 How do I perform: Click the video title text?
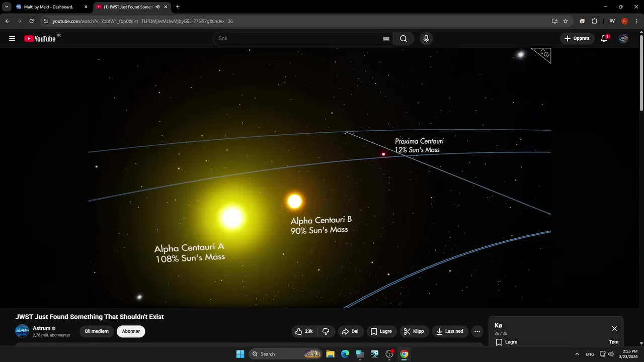coord(90,317)
